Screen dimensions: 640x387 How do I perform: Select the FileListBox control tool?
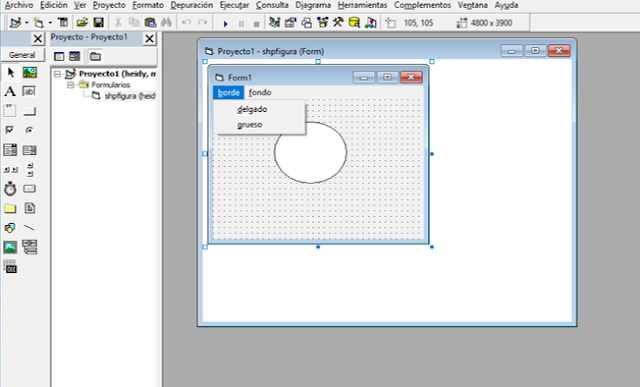tap(29, 209)
